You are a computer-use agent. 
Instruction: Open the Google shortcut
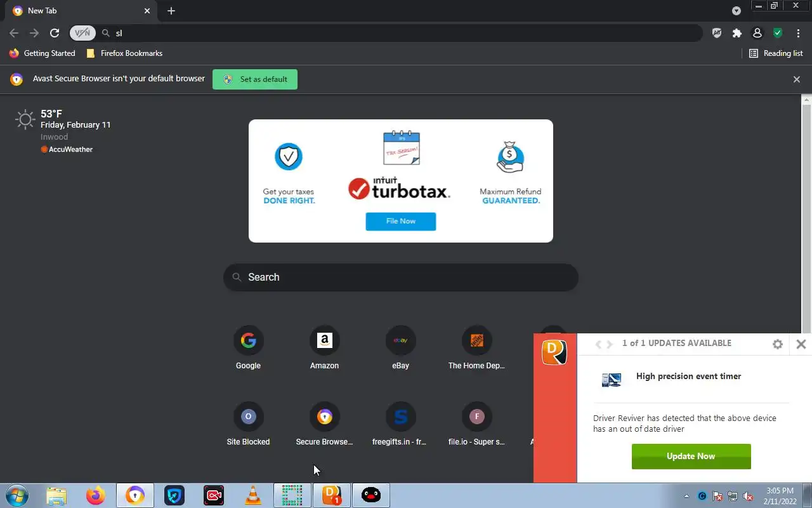click(248, 348)
